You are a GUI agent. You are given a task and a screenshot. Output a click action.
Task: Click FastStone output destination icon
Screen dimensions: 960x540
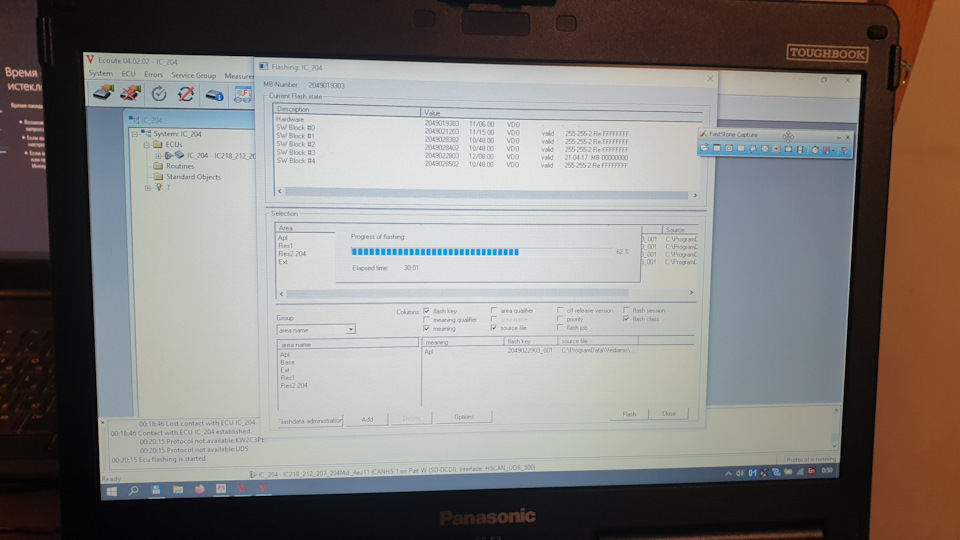click(827, 150)
